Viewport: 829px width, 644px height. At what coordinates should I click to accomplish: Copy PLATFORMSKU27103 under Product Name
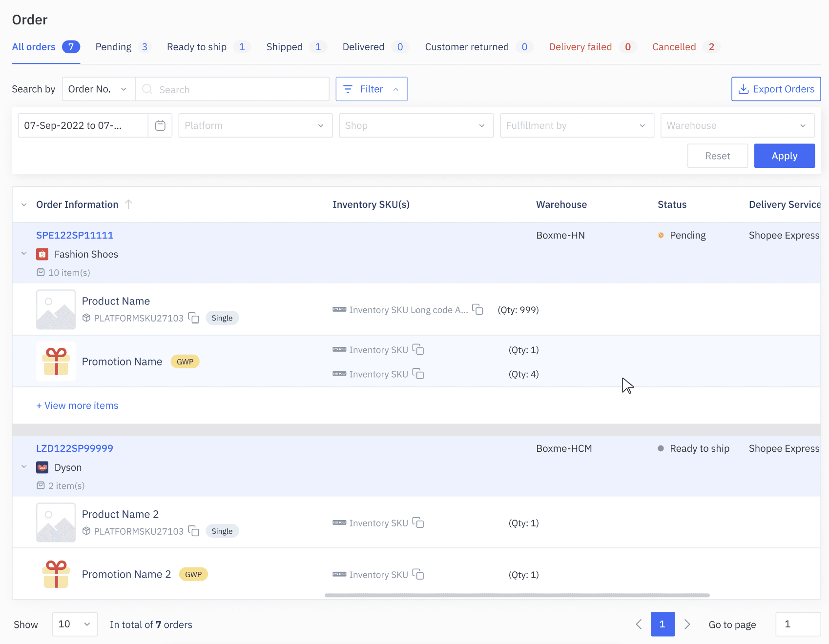(194, 318)
